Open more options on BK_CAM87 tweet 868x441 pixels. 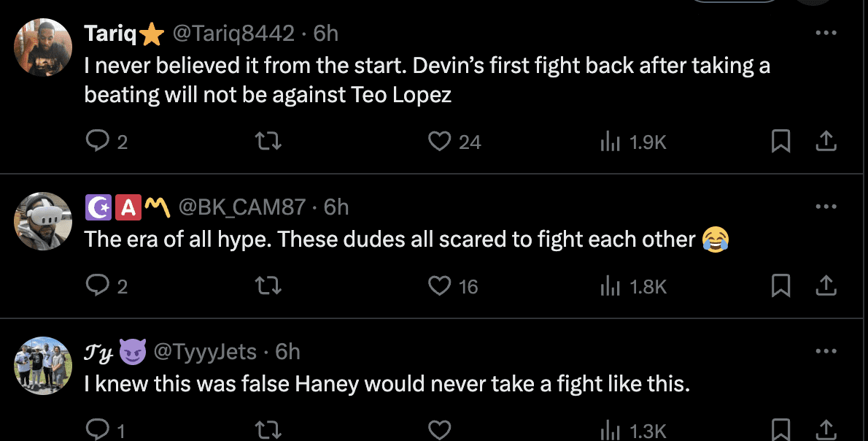point(825,207)
